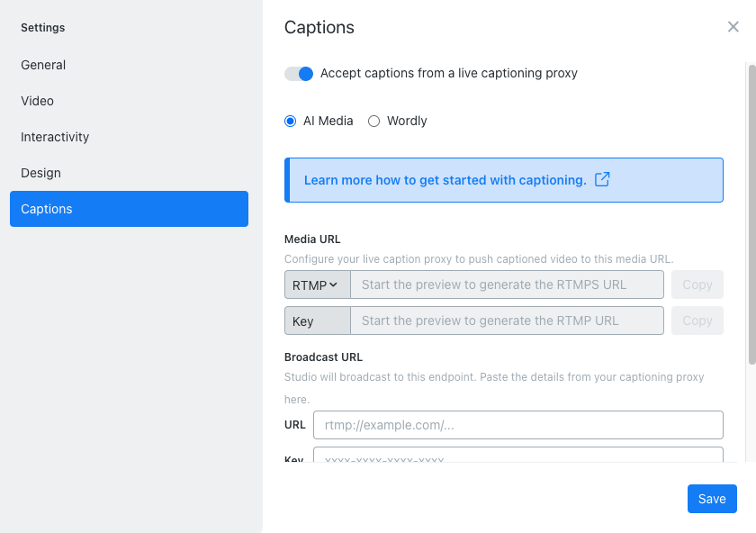Image resolution: width=756 pixels, height=533 pixels.
Task: Click the Media URL heading
Action: point(312,239)
